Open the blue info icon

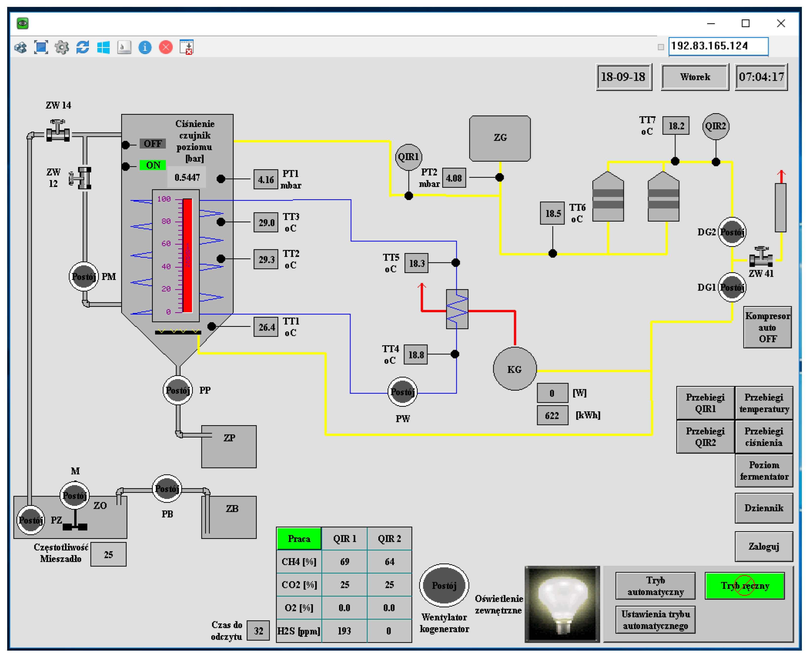(145, 47)
